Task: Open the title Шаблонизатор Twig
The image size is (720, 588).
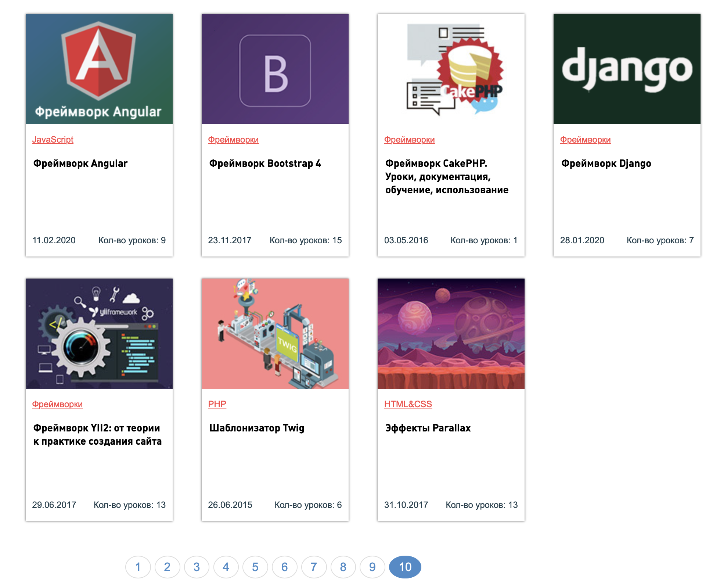Action: [257, 428]
